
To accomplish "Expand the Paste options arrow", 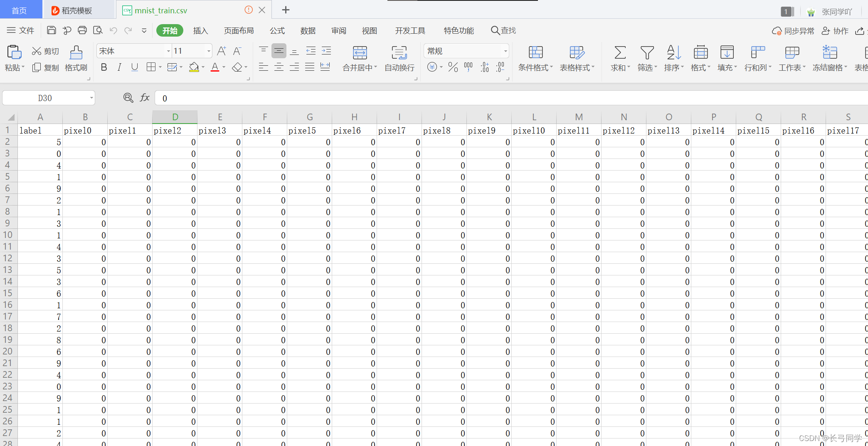I will [x=23, y=67].
